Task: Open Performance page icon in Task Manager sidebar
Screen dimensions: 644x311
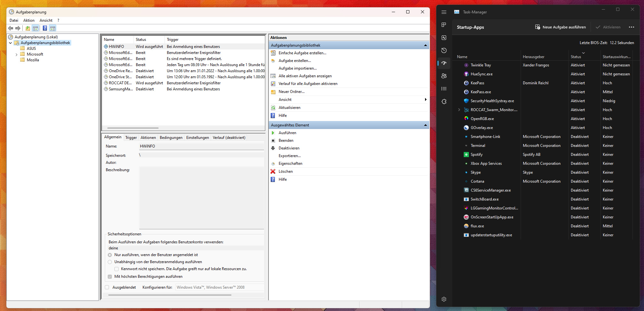Action: tap(444, 38)
